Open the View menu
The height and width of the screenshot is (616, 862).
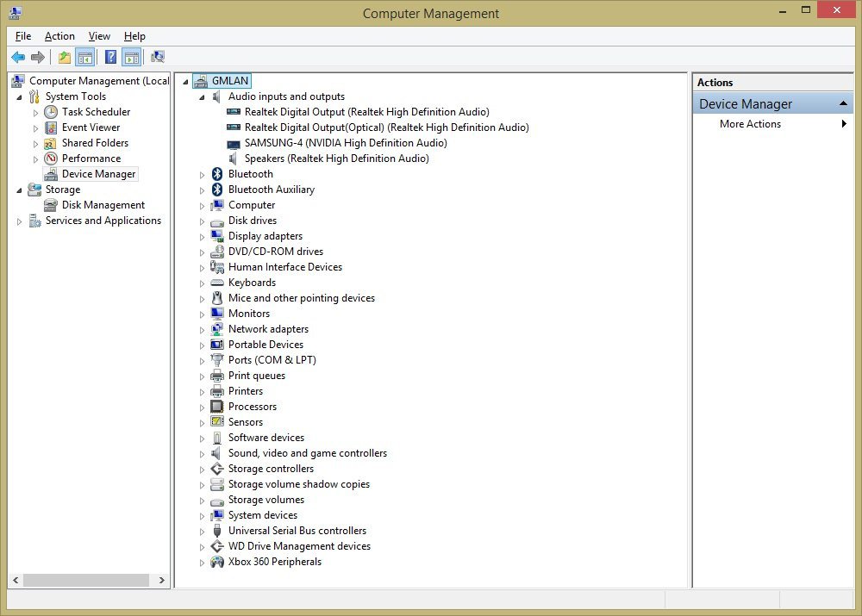[99, 36]
